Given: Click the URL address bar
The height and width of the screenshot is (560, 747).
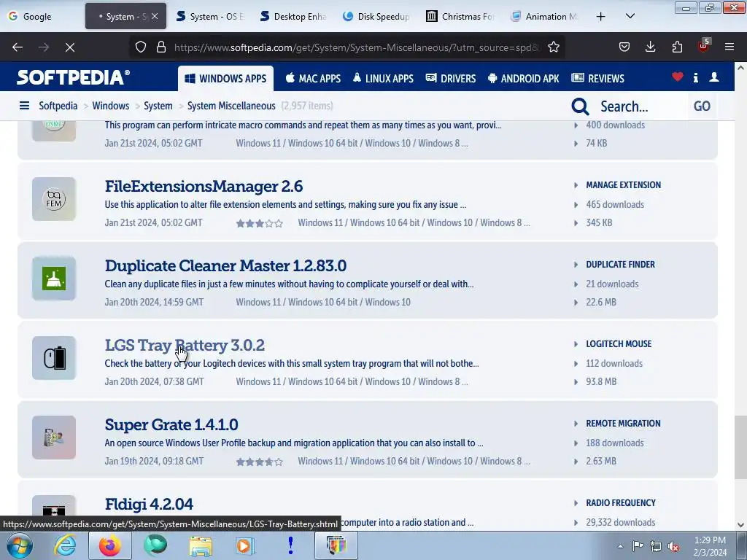Looking at the screenshot, I should tap(357, 47).
